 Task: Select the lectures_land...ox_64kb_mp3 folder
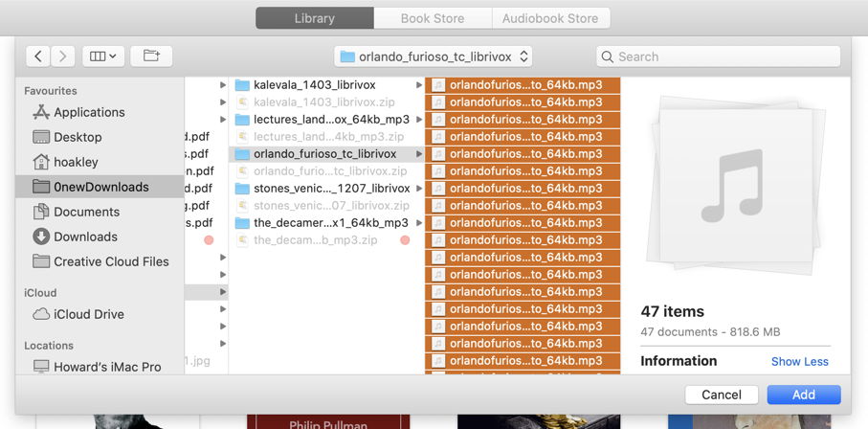(x=325, y=119)
